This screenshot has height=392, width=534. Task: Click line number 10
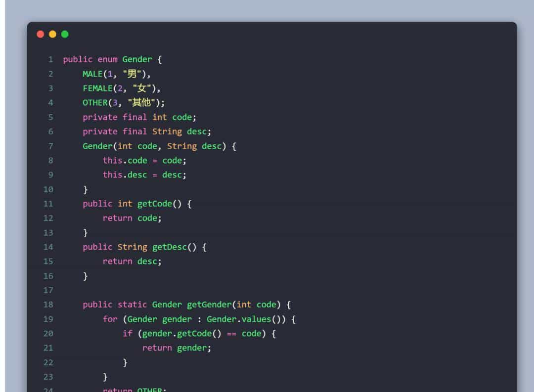[48, 189]
